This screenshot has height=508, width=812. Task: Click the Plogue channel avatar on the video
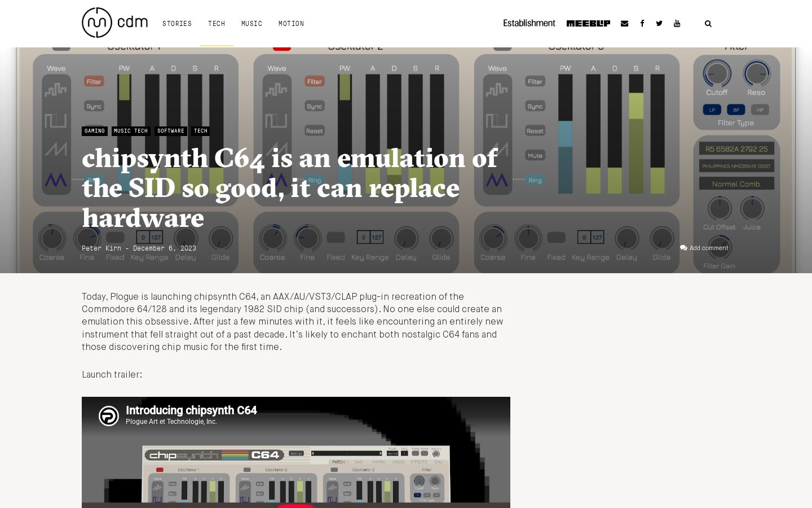(x=109, y=416)
